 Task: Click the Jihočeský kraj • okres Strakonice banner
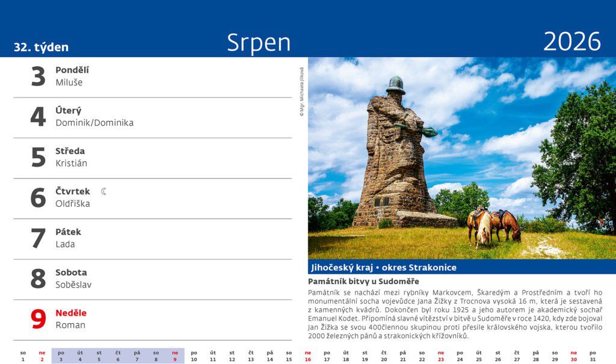point(383,267)
